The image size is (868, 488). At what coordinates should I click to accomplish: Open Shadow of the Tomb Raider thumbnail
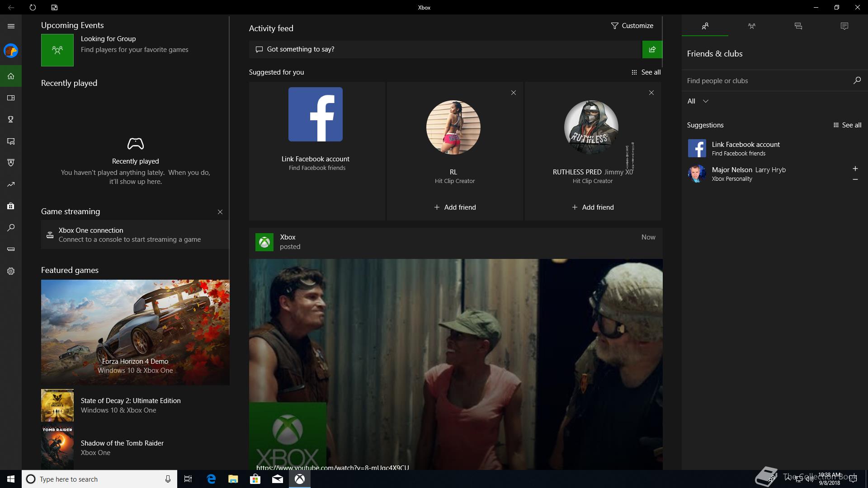click(x=57, y=448)
